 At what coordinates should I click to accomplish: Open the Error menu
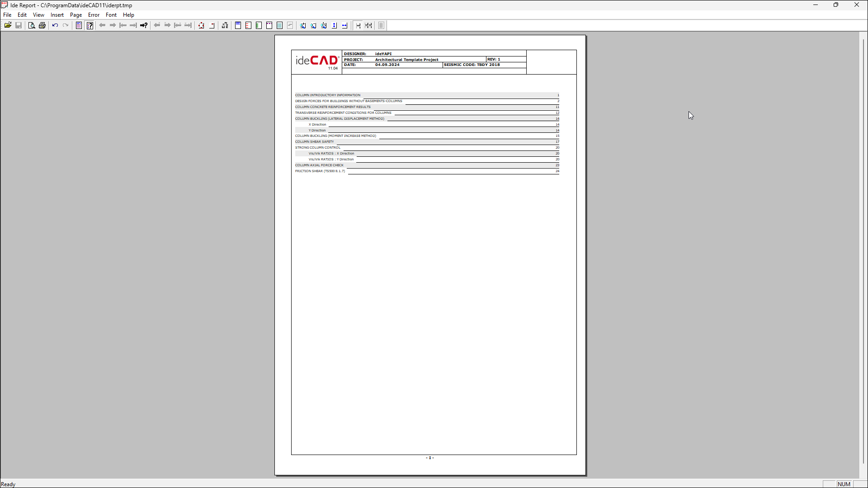pos(94,15)
